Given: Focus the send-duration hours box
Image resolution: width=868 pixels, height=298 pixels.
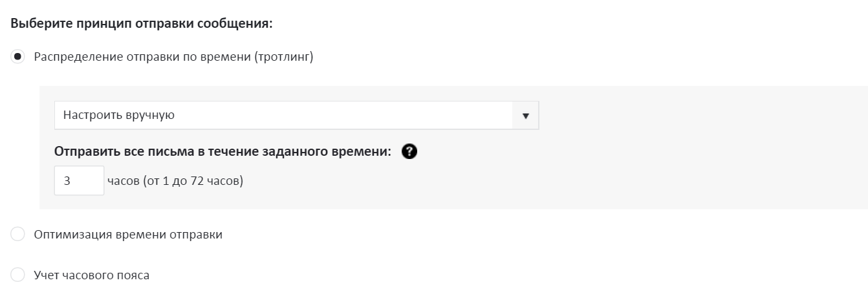Looking at the screenshot, I should 79,181.
